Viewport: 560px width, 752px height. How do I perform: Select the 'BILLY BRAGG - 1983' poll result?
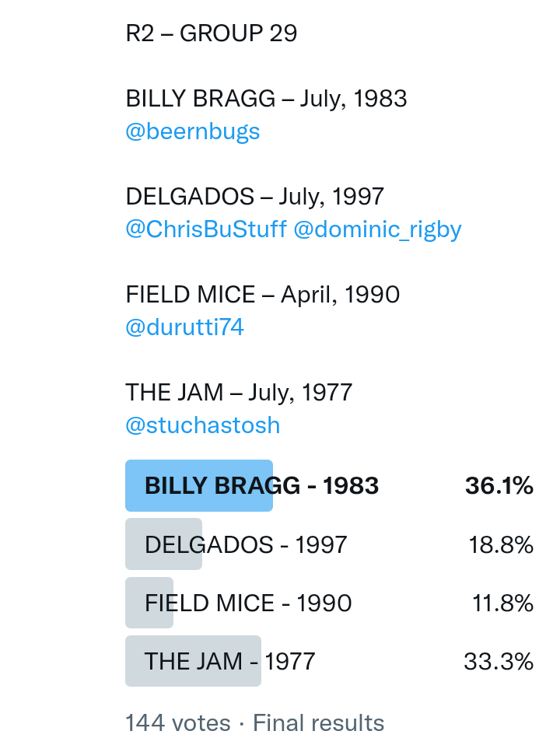point(261,486)
